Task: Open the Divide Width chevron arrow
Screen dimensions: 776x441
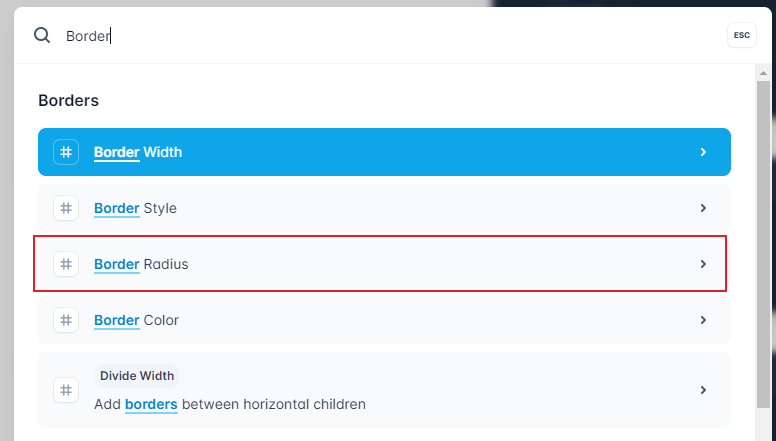Action: click(x=703, y=390)
